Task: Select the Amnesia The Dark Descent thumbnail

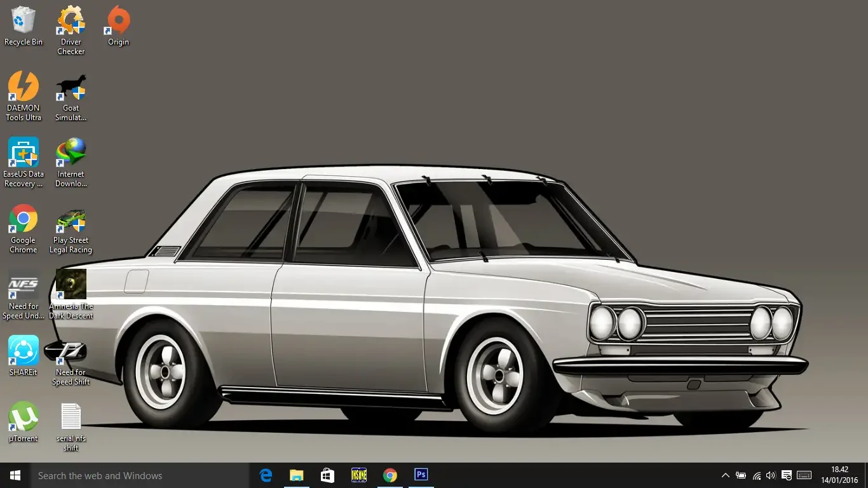Action: tap(71, 285)
